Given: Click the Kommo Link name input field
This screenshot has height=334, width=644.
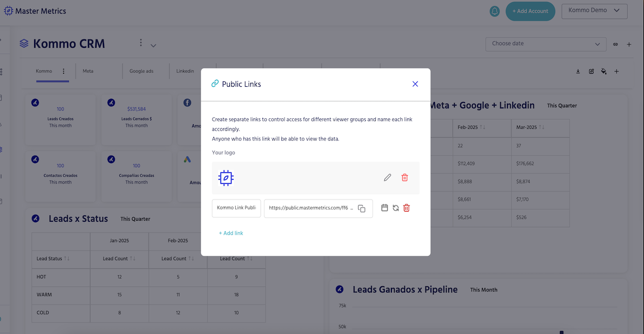Looking at the screenshot, I should tap(236, 208).
